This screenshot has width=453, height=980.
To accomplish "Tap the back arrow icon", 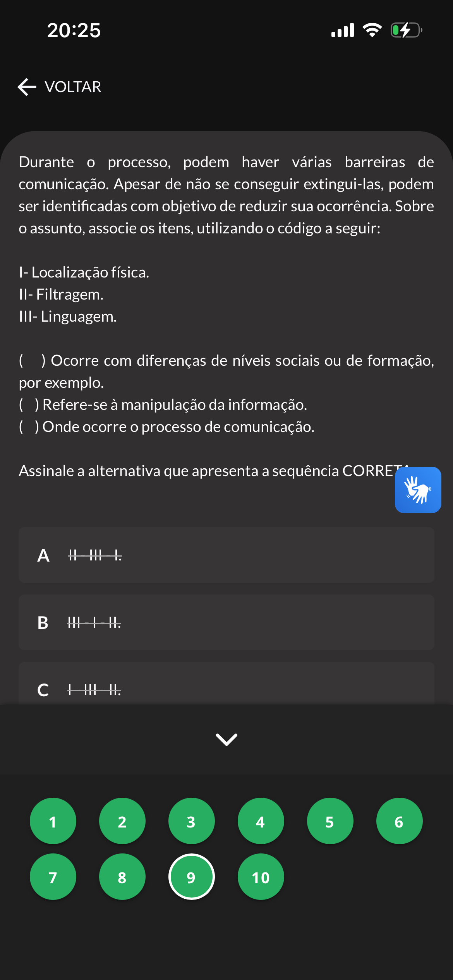I will point(27,87).
